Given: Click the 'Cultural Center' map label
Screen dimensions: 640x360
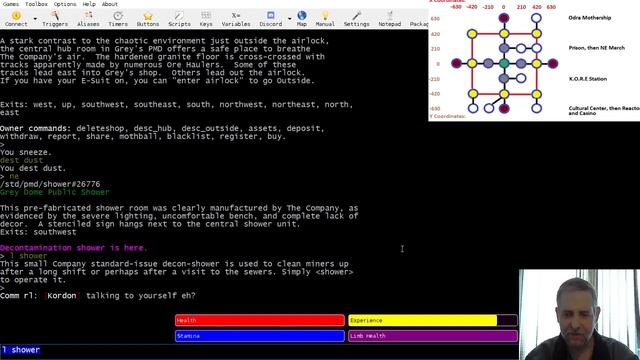Looking at the screenshot, I should coord(604,111).
